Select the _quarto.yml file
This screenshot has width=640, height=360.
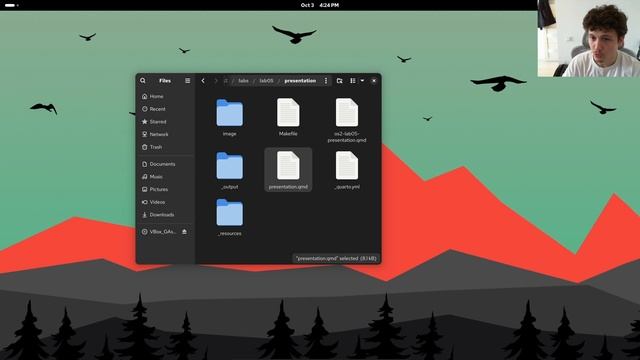tap(347, 170)
